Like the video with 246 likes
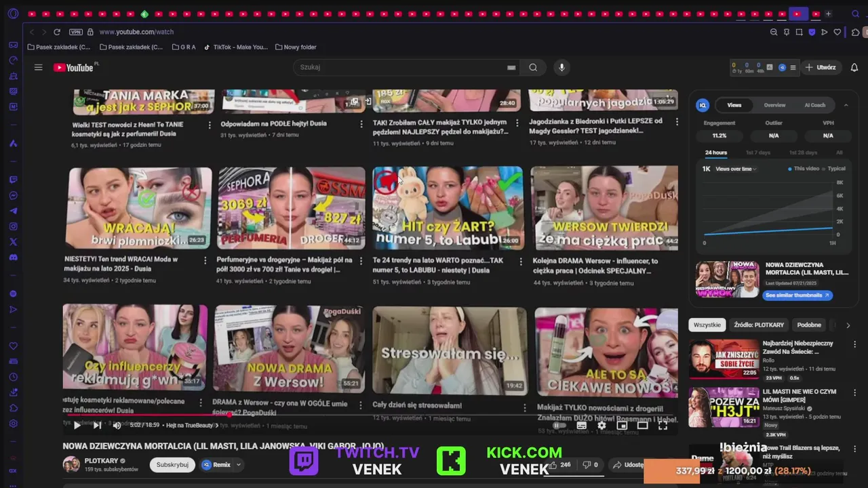868x488 pixels. click(x=559, y=465)
